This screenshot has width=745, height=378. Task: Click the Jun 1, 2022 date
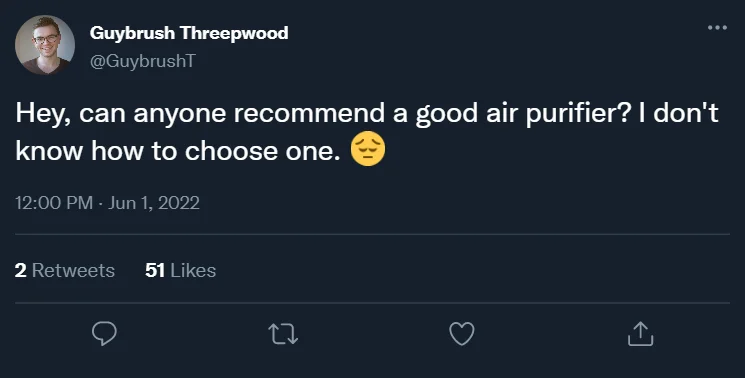click(153, 203)
